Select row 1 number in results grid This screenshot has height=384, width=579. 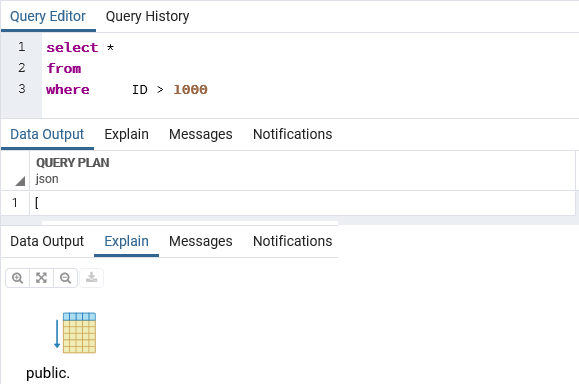pos(15,203)
